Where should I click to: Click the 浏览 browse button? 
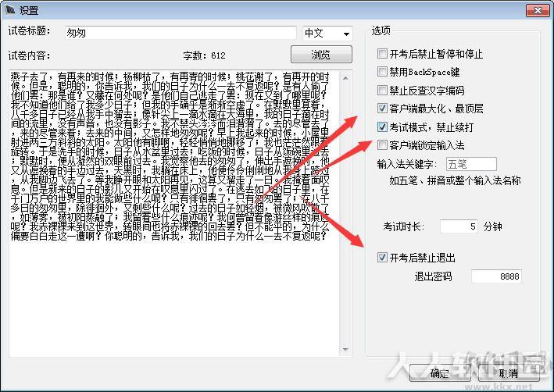point(321,55)
